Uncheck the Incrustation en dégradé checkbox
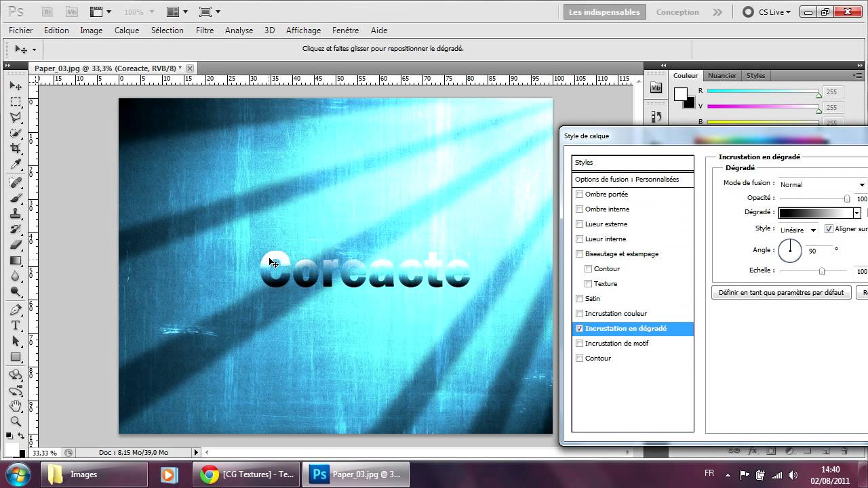This screenshot has width=868, height=488. coord(579,328)
